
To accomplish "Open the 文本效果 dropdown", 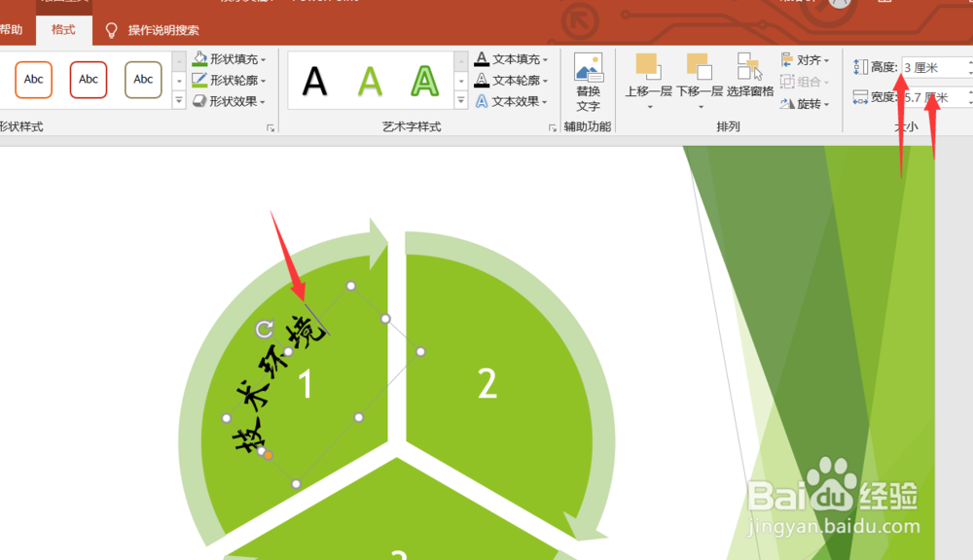I will pyautogui.click(x=512, y=101).
